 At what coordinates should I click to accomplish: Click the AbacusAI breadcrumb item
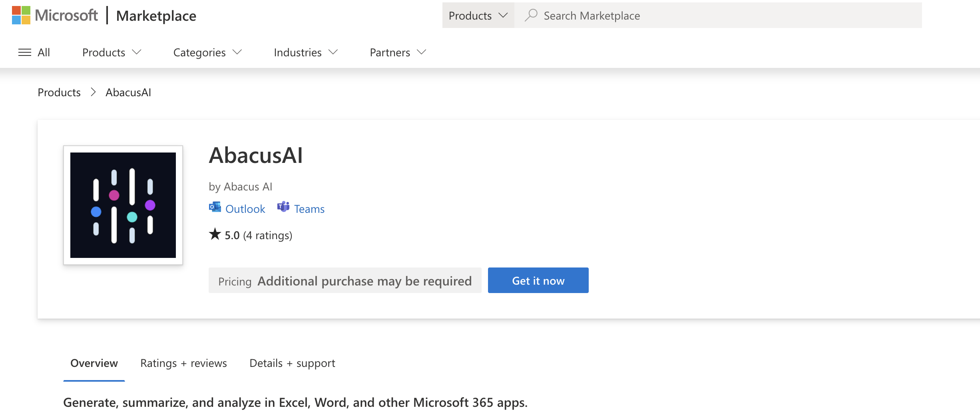point(128,92)
